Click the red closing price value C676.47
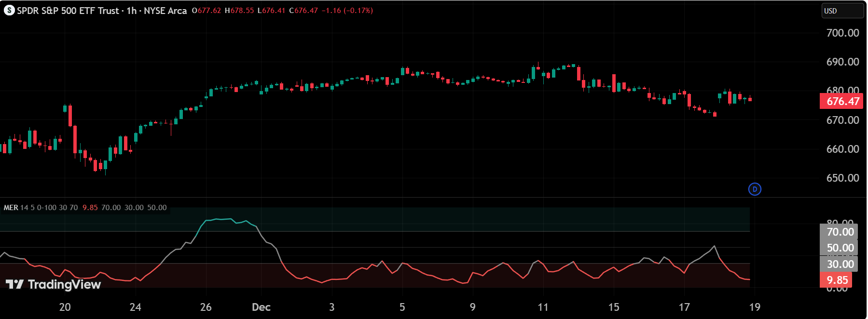Screen dimensions: 868x319 (x=303, y=11)
